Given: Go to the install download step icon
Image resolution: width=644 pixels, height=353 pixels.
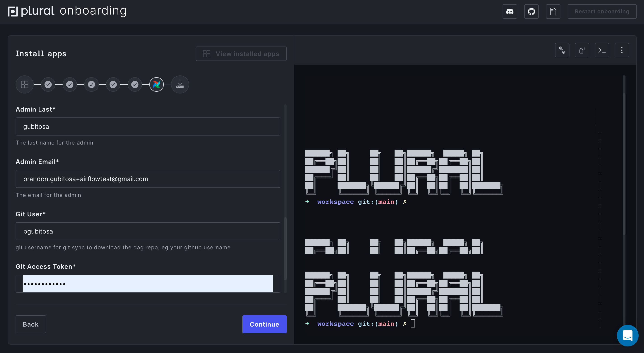Looking at the screenshot, I should point(180,84).
